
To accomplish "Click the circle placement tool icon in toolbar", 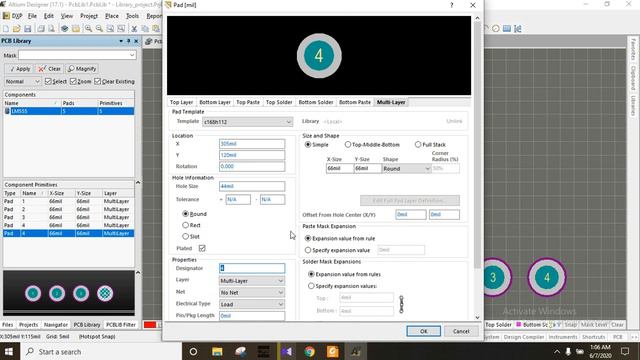I will (x=496, y=29).
